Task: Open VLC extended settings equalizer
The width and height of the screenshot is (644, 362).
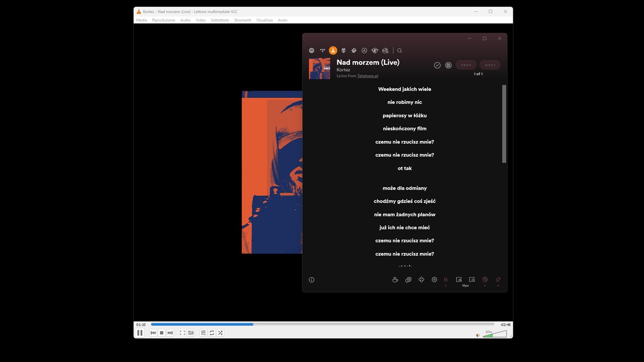Action: (191, 333)
